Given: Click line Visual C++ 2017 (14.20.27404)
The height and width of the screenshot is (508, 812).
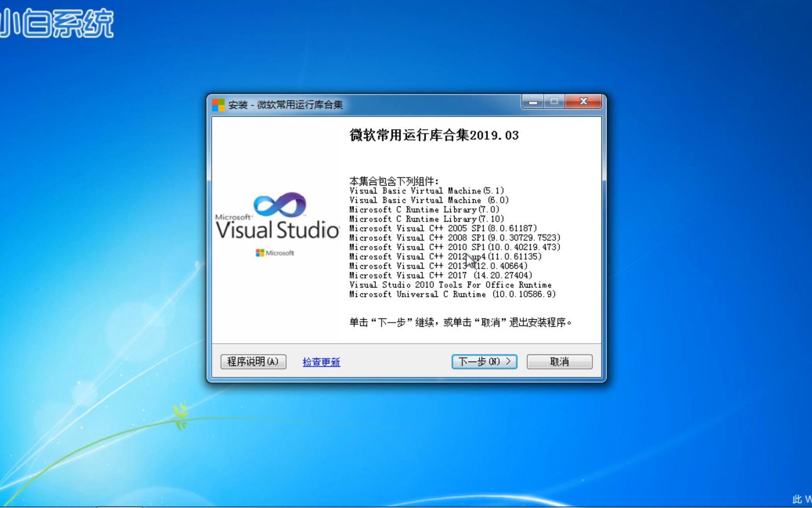Looking at the screenshot, I should pyautogui.click(x=441, y=275).
